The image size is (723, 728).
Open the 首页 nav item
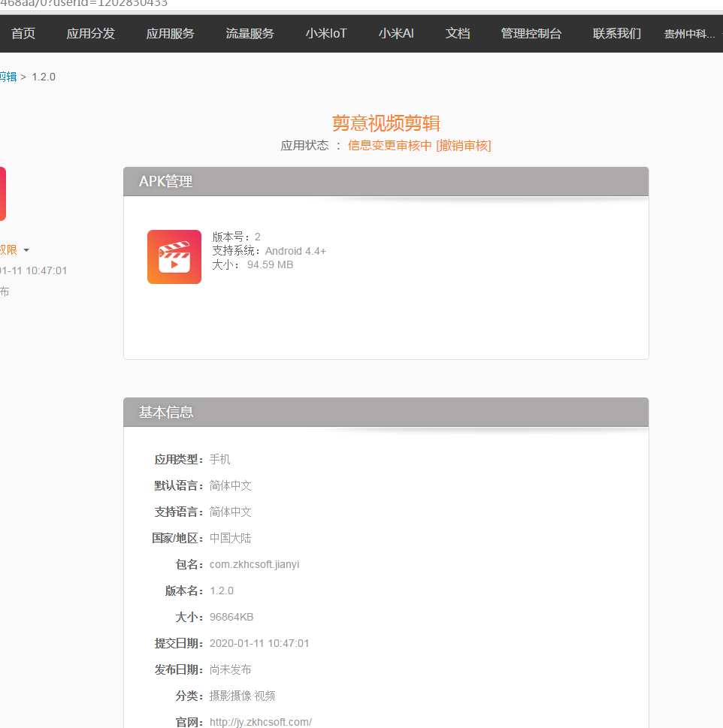coord(23,33)
